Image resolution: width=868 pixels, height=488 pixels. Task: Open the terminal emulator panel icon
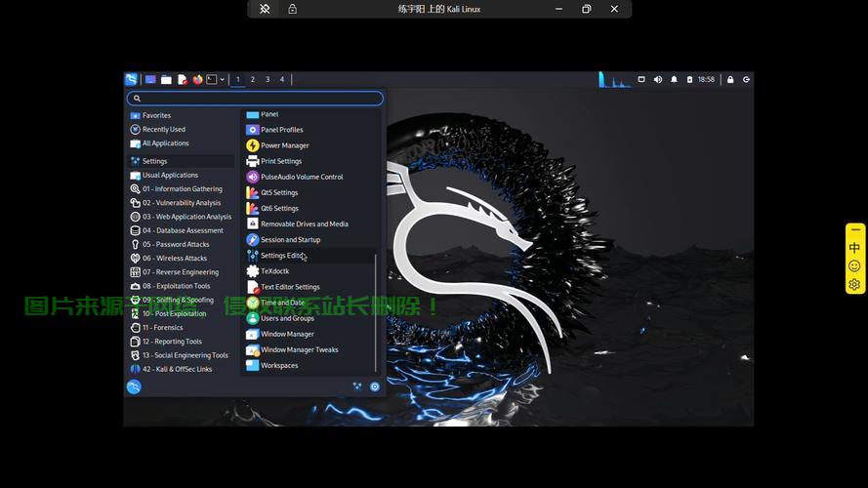212,80
